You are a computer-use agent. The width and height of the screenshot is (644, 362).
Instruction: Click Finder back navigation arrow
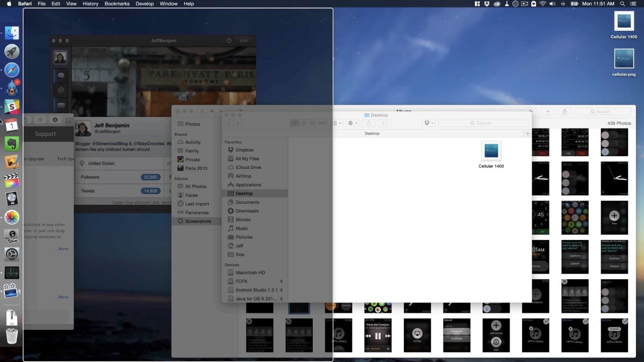click(x=229, y=123)
